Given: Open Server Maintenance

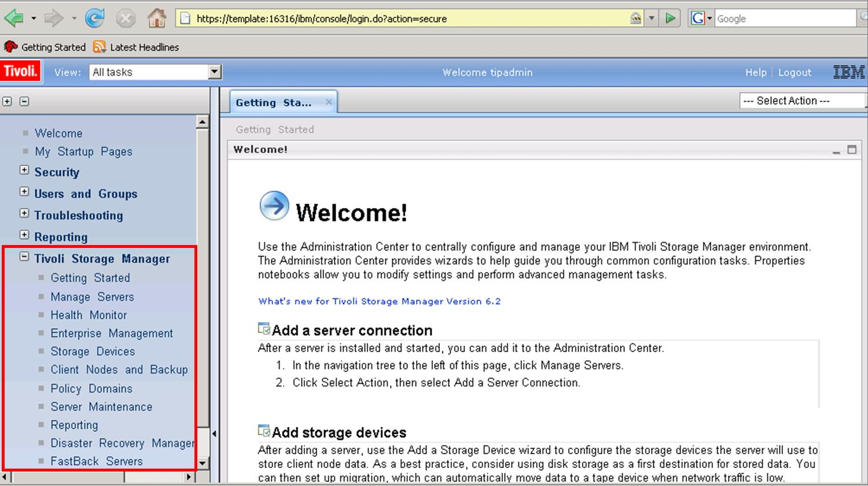Looking at the screenshot, I should coord(101,407).
